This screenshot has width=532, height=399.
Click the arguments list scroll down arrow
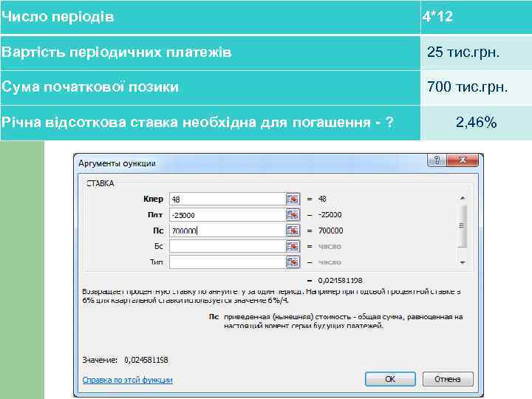tap(463, 262)
